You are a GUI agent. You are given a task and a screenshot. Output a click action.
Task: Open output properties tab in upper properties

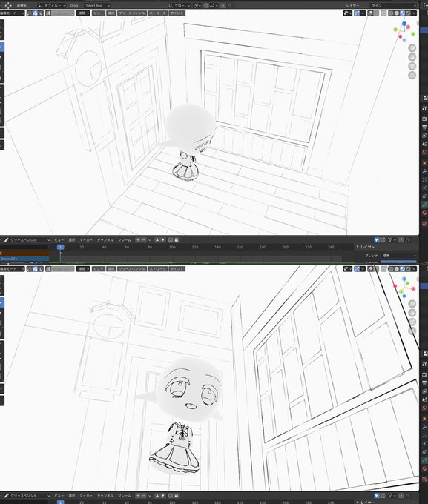pos(424,127)
